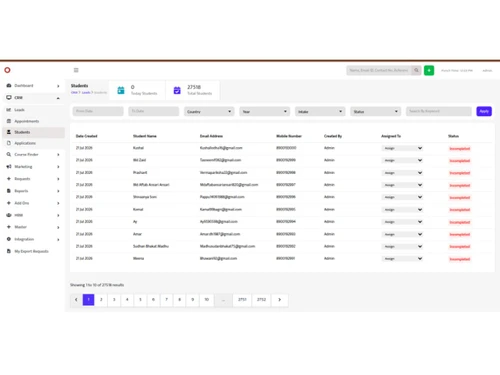Screen dimensions: 500x375
Task: Go to page 2
Action: 101,300
